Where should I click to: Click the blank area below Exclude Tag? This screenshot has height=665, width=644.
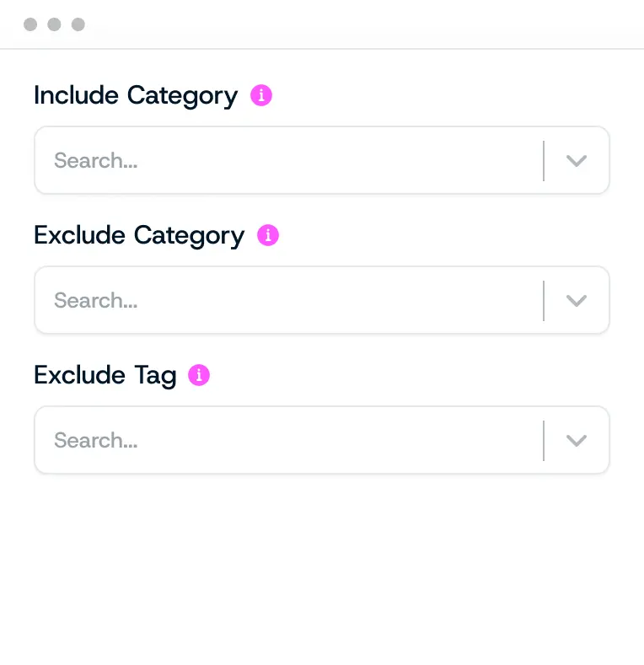click(320, 573)
